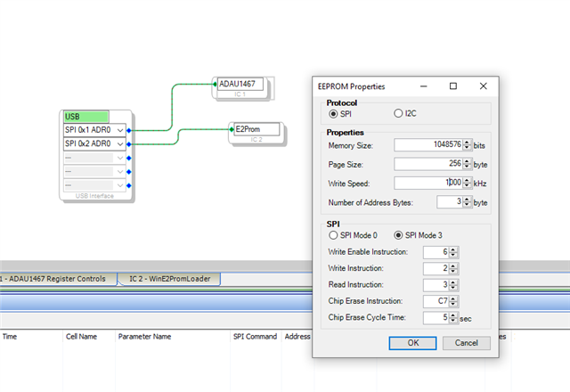Click the Address column header
570x392 pixels.
297,337
